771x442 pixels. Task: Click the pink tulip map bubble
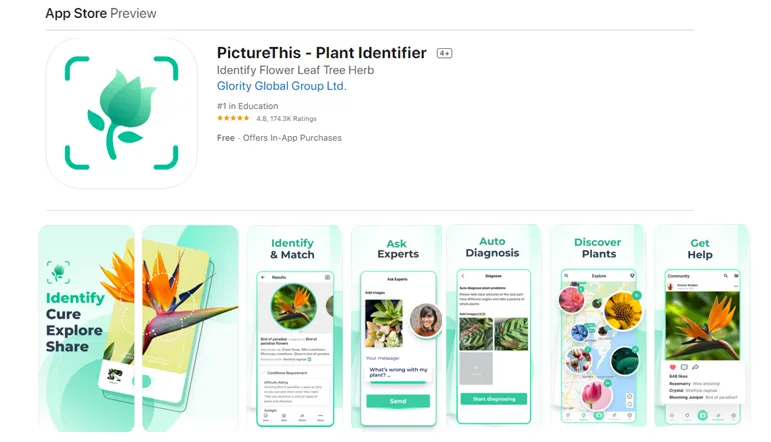[596, 395]
